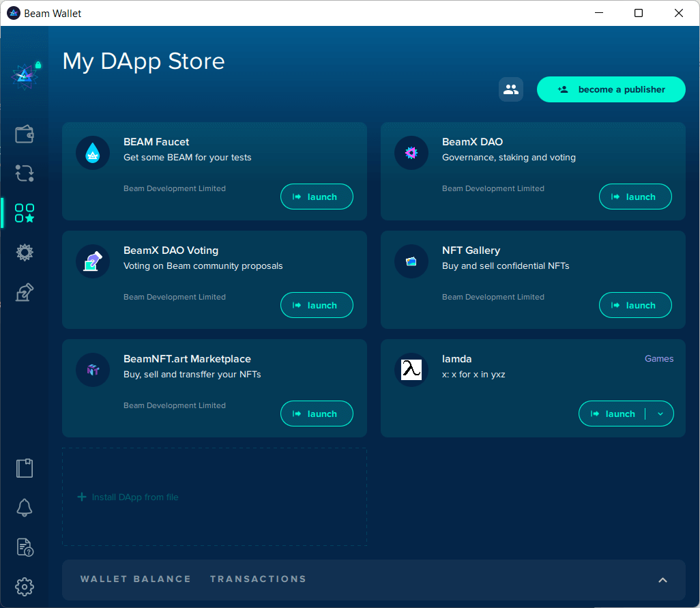Expand the bottom wallet panel chevron
The height and width of the screenshot is (608, 700).
coord(662,580)
